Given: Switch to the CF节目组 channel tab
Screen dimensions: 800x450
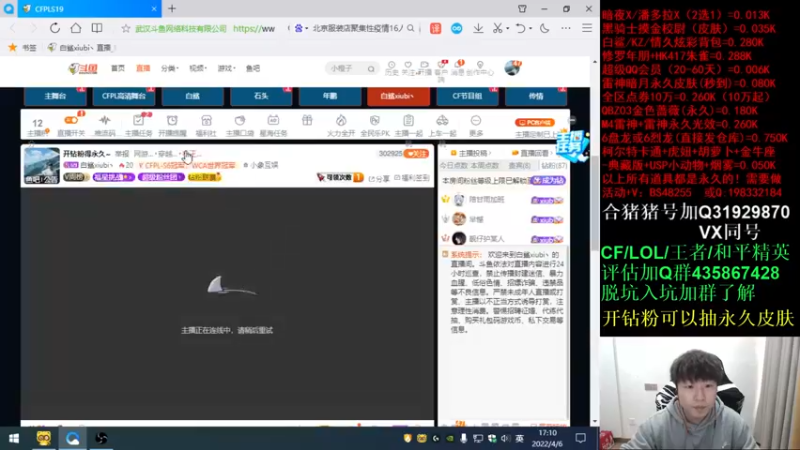Looking at the screenshot, I should [467, 96].
